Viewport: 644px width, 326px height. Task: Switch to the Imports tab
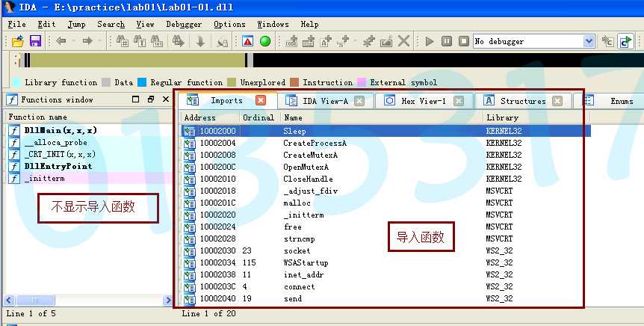tap(226, 101)
